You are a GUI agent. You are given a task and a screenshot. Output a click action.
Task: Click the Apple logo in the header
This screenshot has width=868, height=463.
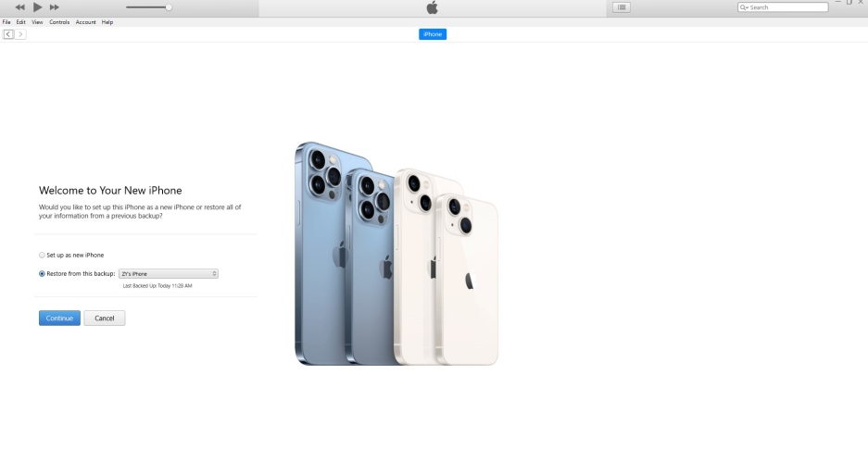click(433, 7)
